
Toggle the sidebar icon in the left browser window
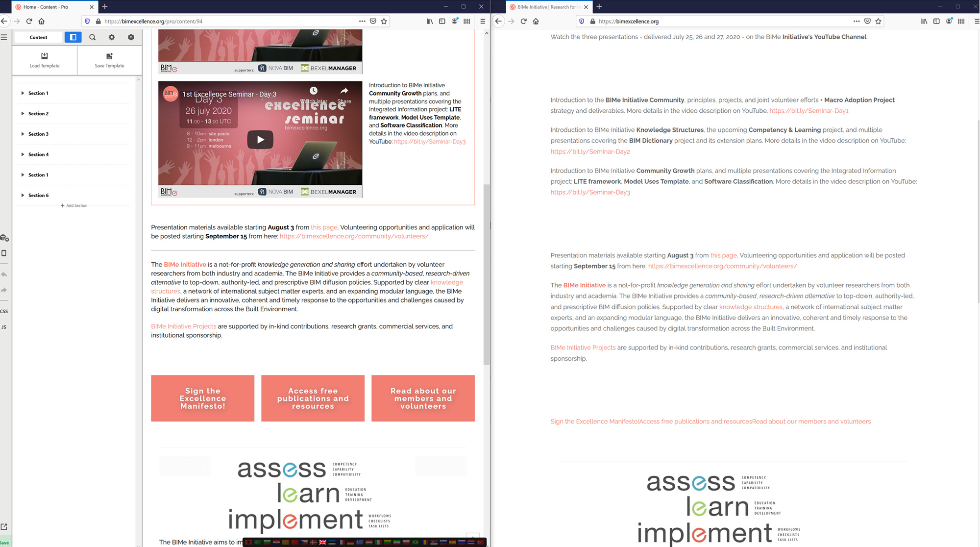(x=442, y=21)
